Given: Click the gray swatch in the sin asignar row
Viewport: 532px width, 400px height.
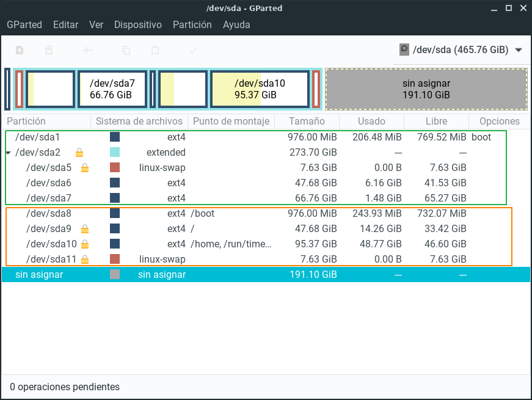Looking at the screenshot, I should pos(115,274).
